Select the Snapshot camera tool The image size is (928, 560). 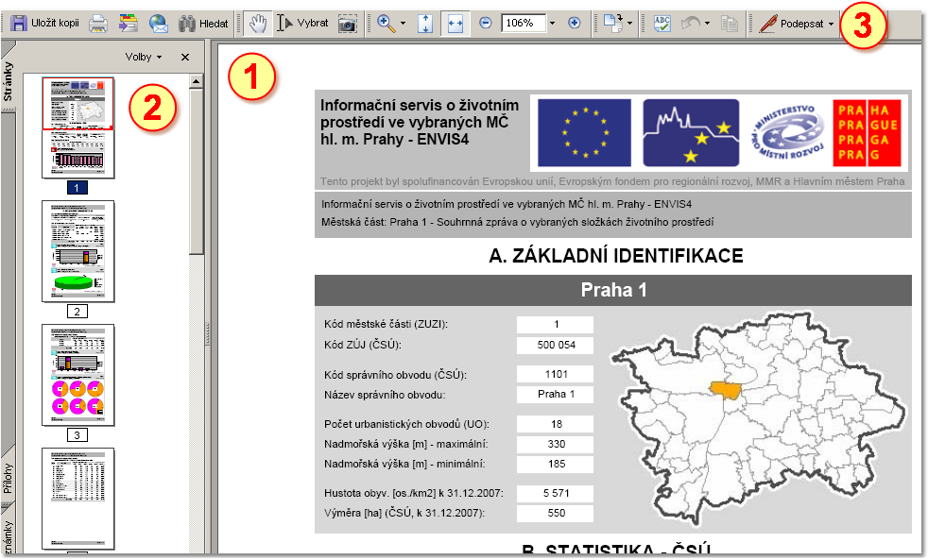click(x=347, y=24)
